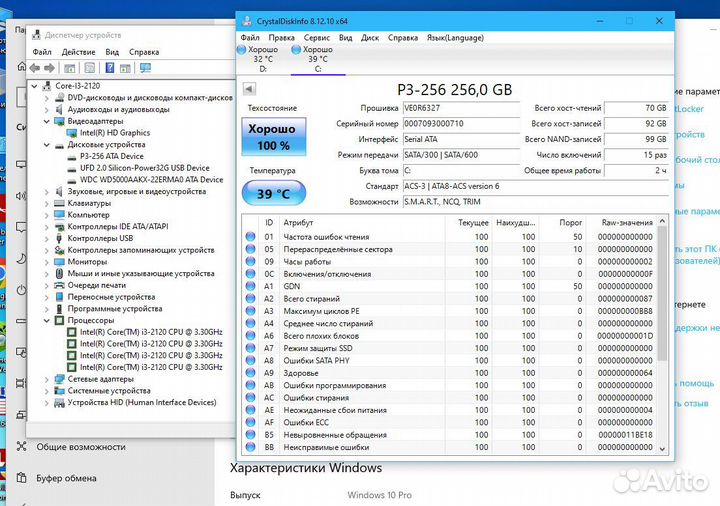Image resolution: width=720 pixels, height=506 pixels.
Task: Click the SMART attribute list scrollbar thumb
Action: click(662, 294)
